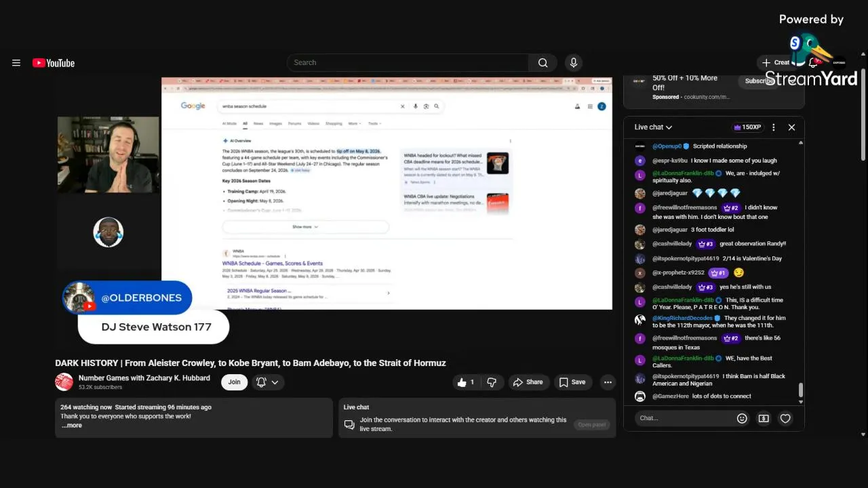Open more actions under the video

coord(608,382)
